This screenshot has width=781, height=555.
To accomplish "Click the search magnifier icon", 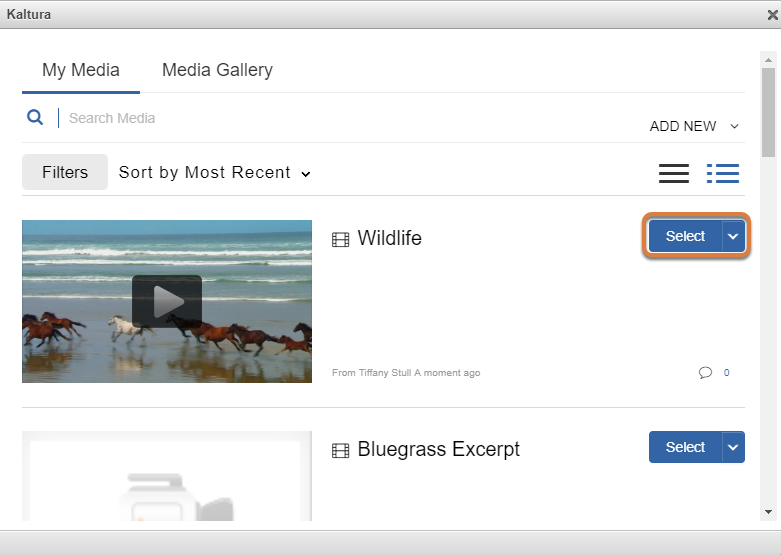I will click(x=35, y=118).
